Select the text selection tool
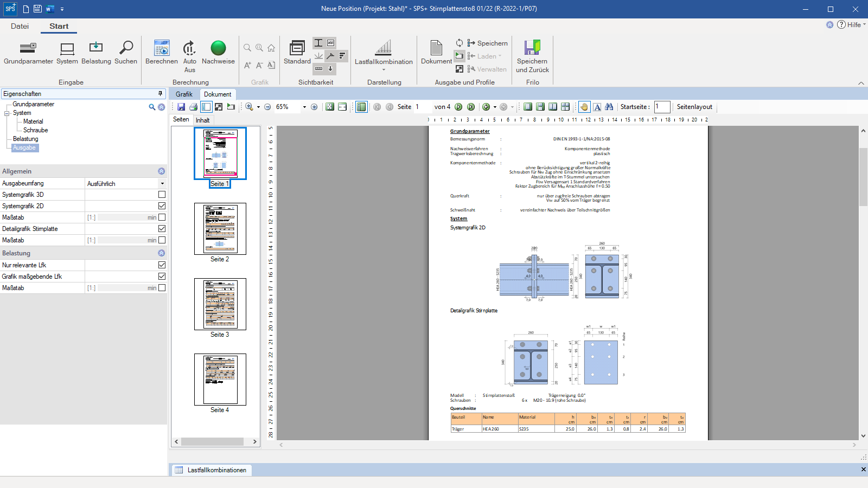868x488 pixels. tap(597, 107)
